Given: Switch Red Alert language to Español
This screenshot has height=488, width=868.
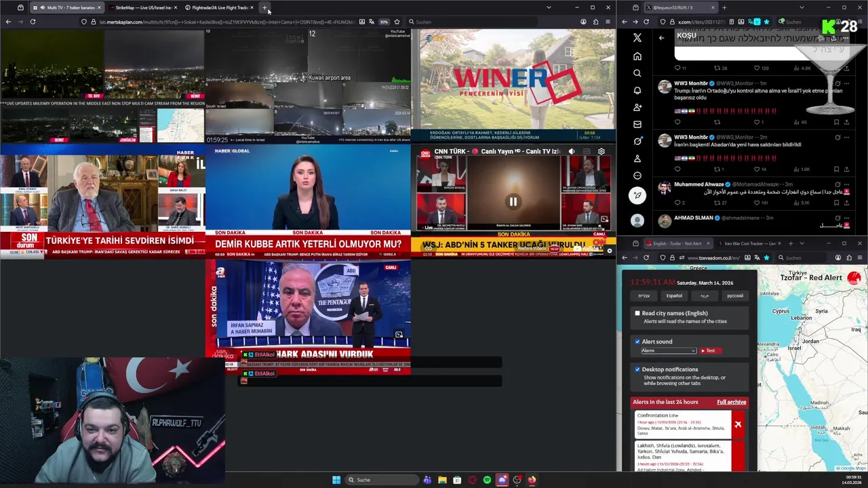Looking at the screenshot, I should point(674,296).
